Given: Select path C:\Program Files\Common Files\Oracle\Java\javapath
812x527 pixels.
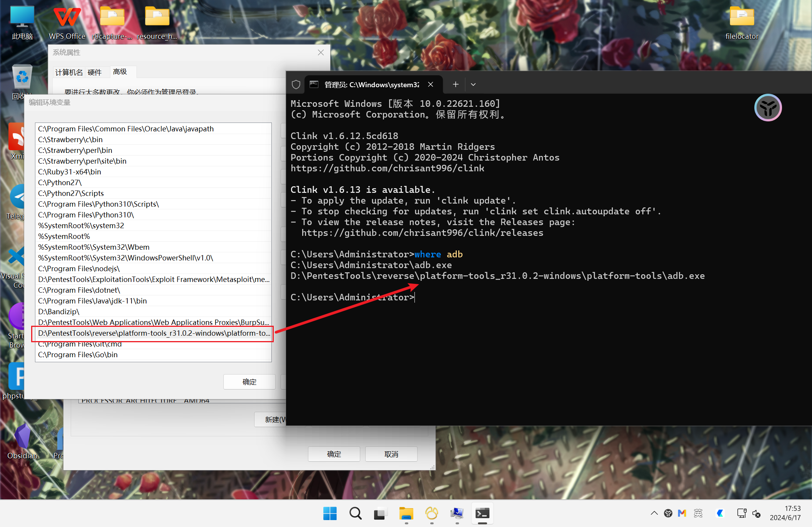Looking at the screenshot, I should tap(153, 129).
